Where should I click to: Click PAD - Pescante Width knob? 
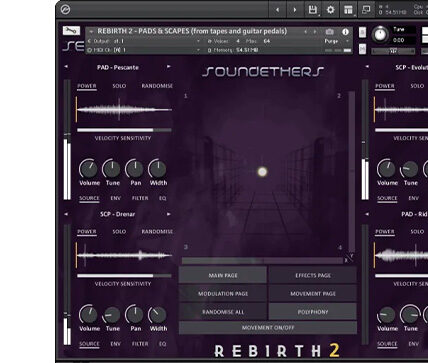(158, 169)
